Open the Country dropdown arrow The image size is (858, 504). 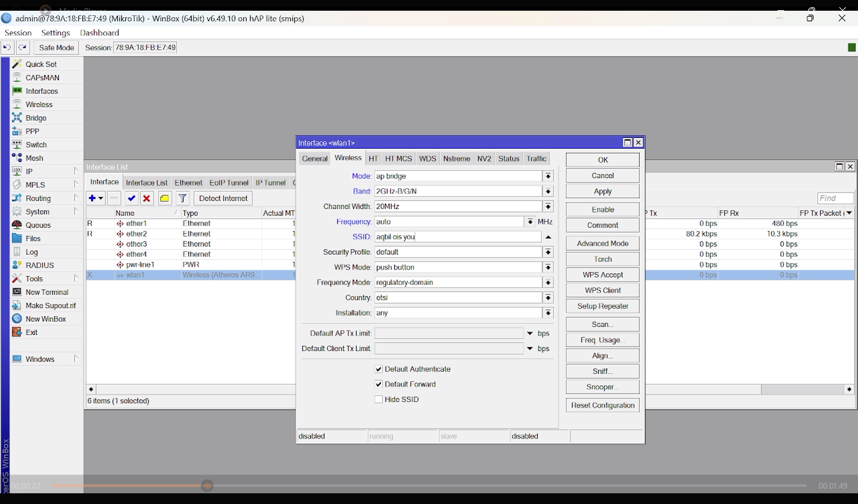(x=548, y=298)
